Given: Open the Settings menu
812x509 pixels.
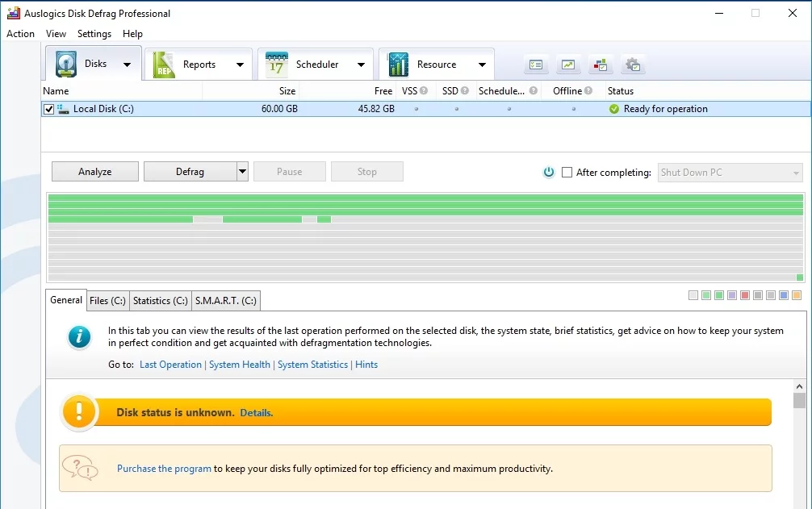Looking at the screenshot, I should click(x=94, y=34).
